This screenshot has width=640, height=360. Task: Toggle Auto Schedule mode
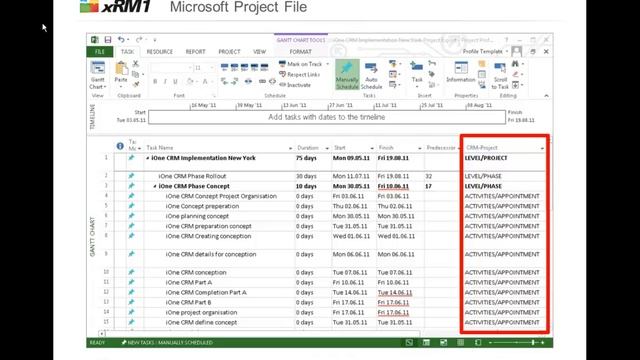click(x=371, y=75)
